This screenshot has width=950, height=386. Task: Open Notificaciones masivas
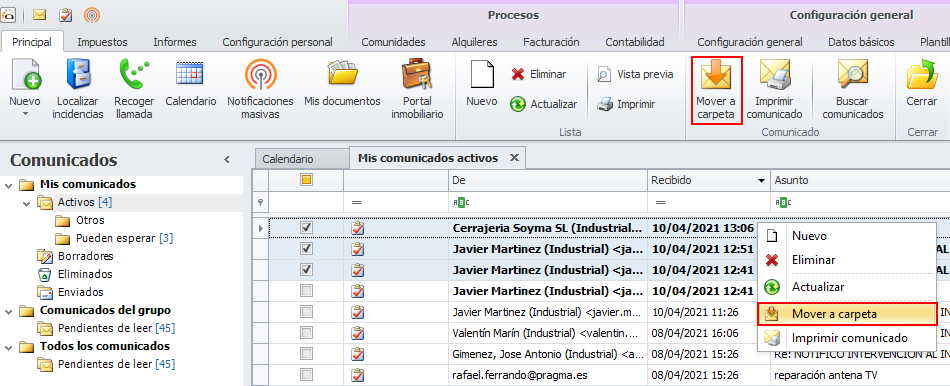[x=260, y=89]
